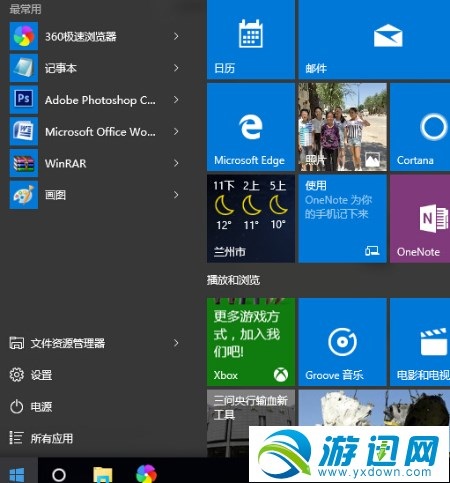This screenshot has height=483, width=450.
Task: Click the 所有应用 menu entry text
Action: click(52, 438)
